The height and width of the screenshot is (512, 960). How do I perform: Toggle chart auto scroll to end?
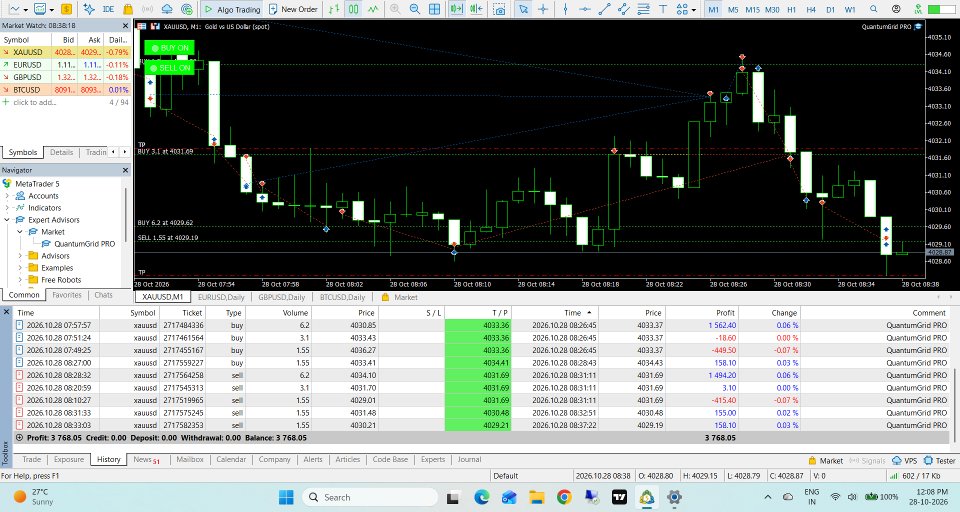456,9
